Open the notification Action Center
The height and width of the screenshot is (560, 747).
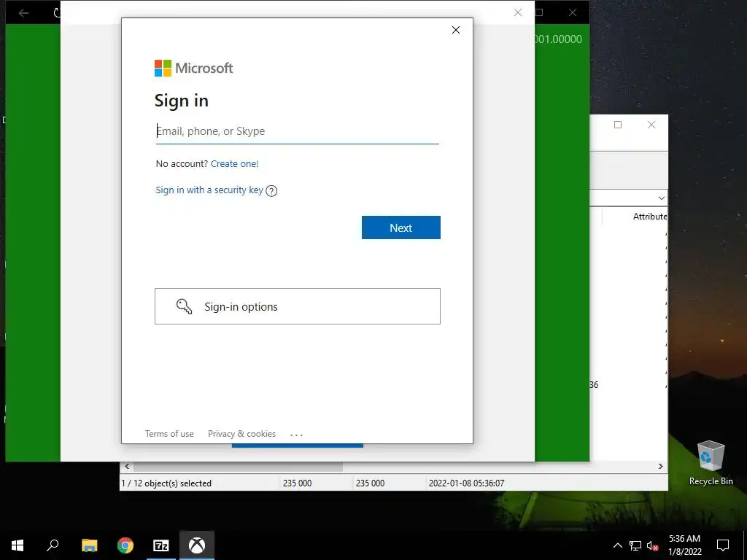[723, 545]
